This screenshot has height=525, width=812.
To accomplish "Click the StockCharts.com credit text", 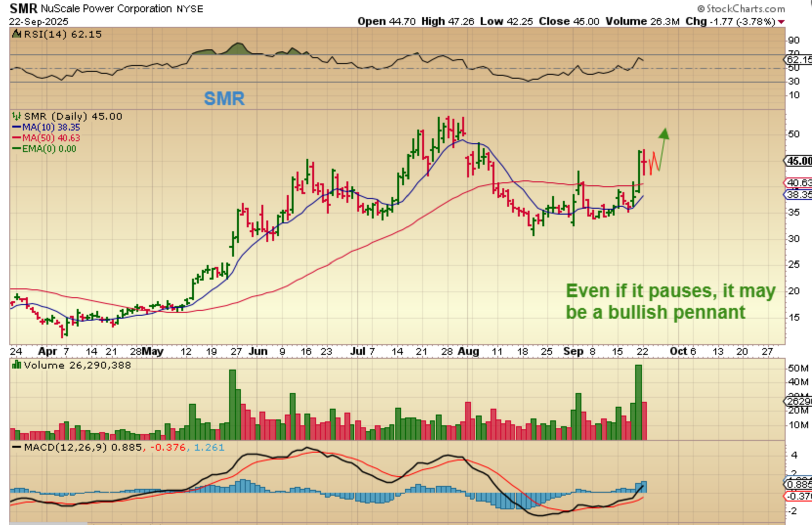I will (741, 9).
